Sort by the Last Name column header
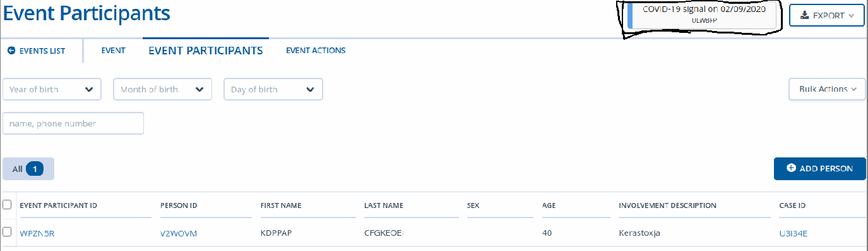868x251 pixels. (x=384, y=205)
